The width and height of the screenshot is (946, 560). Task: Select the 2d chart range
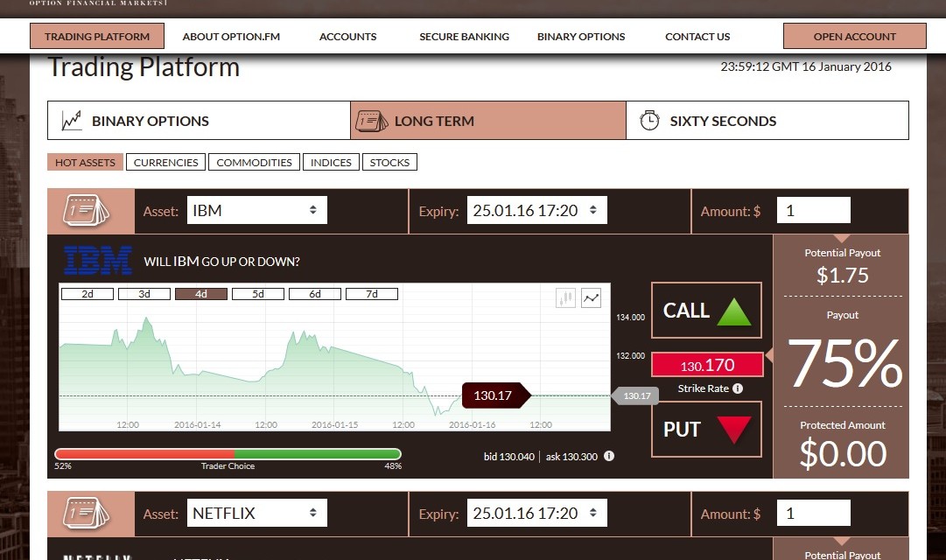[88, 294]
